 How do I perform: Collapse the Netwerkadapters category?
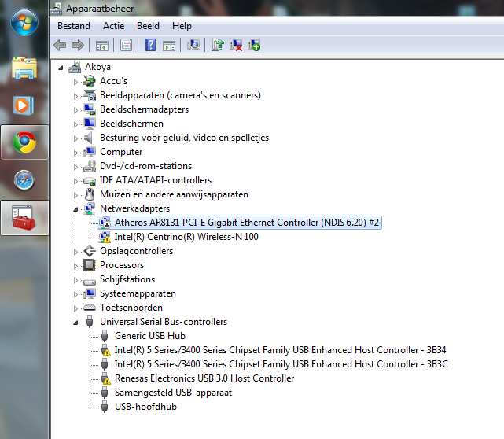[x=75, y=209]
